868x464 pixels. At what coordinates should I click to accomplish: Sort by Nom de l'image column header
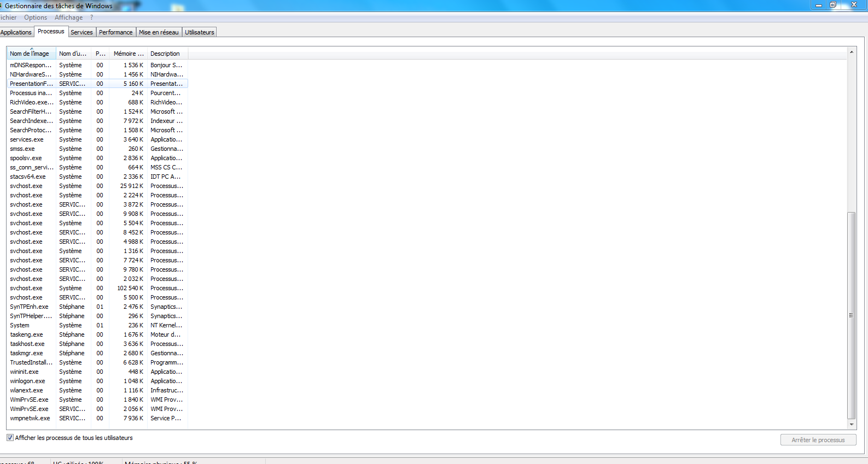31,54
